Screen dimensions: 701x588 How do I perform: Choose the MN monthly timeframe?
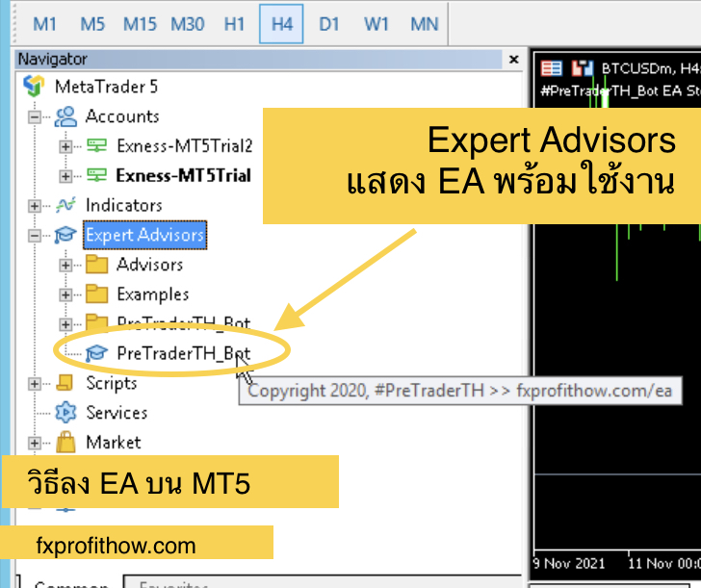tap(425, 24)
